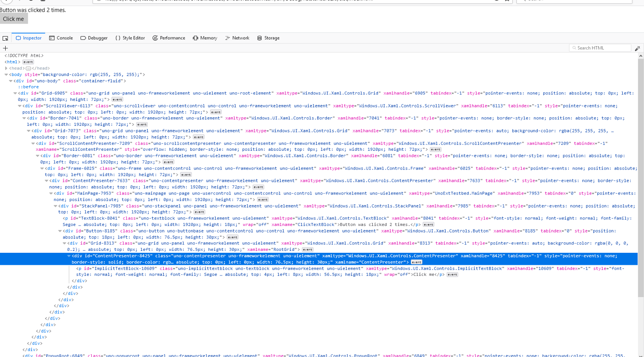Image resolution: width=644 pixels, height=357 pixels.
Task: Click the event badge next to html tag
Action: [x=28, y=62]
